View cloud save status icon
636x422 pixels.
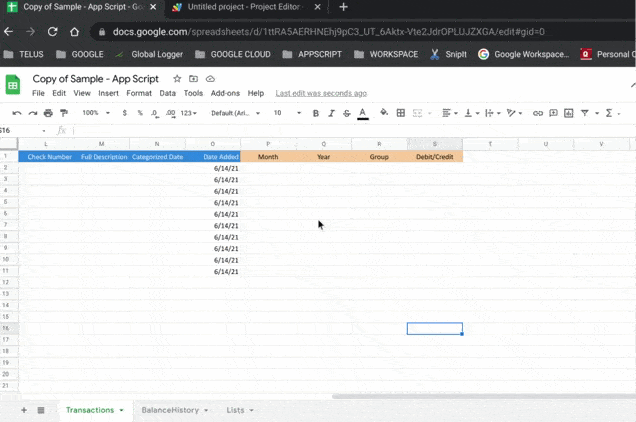pyautogui.click(x=210, y=79)
